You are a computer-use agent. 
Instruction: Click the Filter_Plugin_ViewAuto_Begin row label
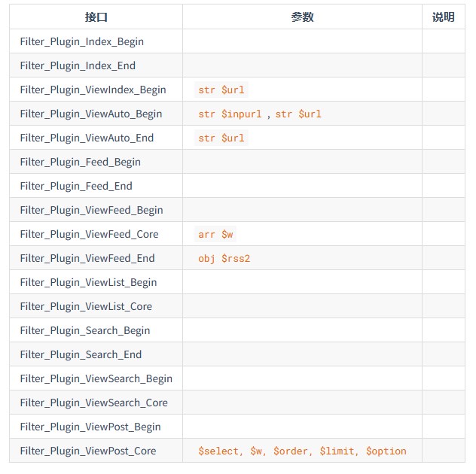[91, 114]
